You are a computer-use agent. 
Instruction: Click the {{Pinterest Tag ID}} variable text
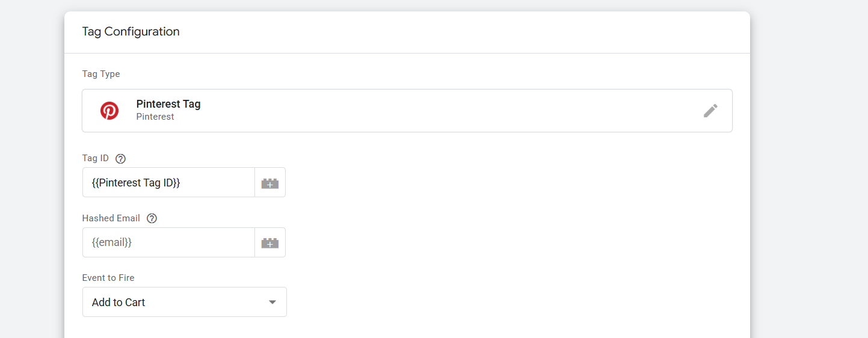pyautogui.click(x=136, y=183)
